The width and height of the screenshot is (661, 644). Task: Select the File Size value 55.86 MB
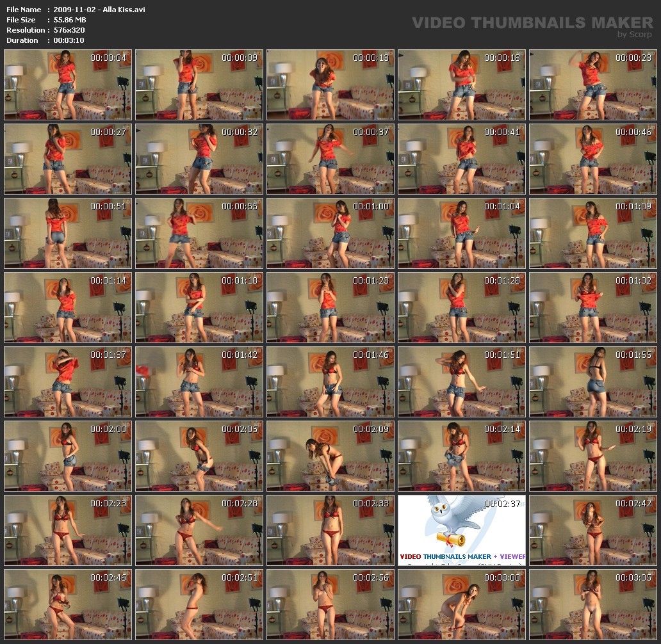click(70, 20)
